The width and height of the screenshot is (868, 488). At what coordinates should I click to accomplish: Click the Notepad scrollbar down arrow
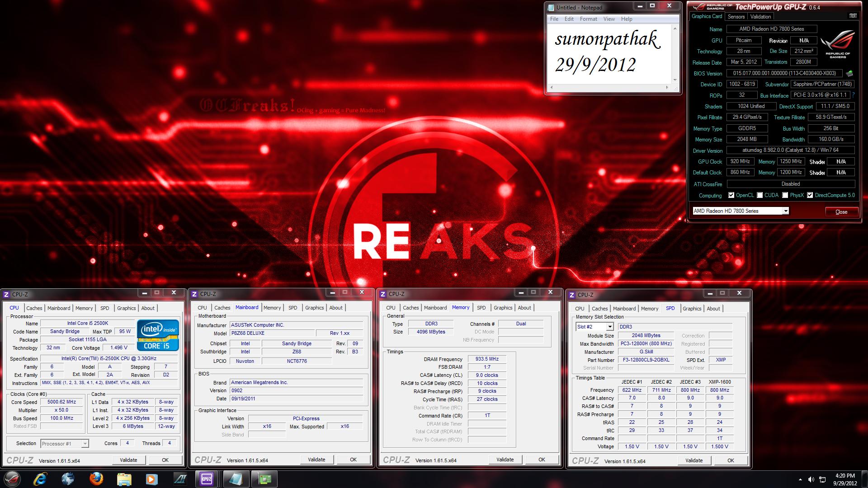tap(675, 80)
